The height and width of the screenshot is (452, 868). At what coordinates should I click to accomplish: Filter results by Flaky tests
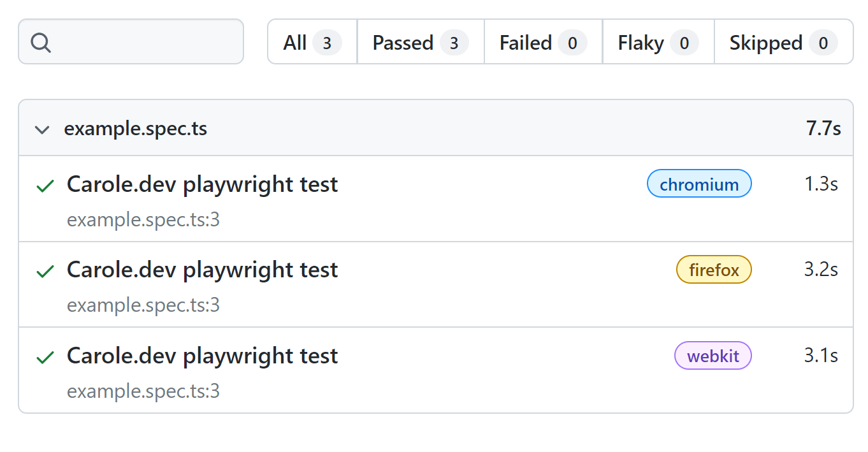pyautogui.click(x=658, y=43)
